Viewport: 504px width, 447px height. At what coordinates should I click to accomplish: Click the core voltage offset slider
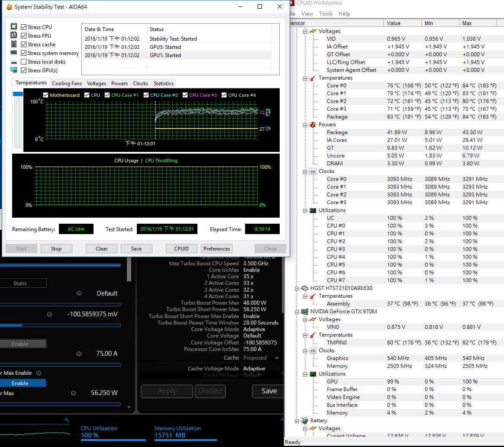click(61, 325)
